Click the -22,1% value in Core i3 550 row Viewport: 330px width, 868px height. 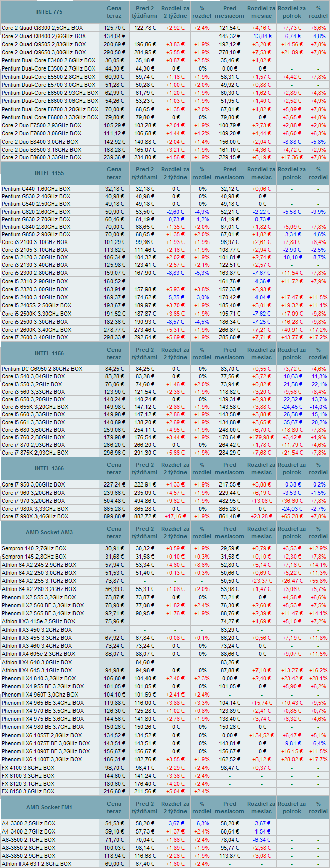point(318,385)
